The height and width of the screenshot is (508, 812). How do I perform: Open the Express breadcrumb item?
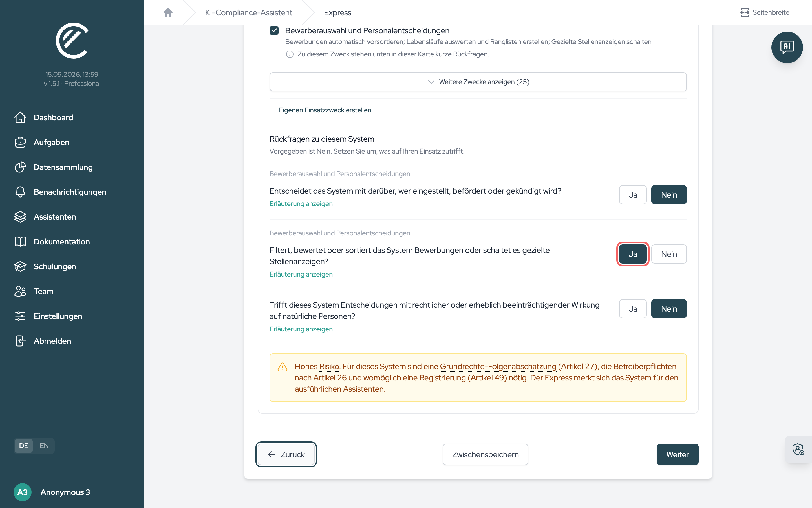(337, 12)
